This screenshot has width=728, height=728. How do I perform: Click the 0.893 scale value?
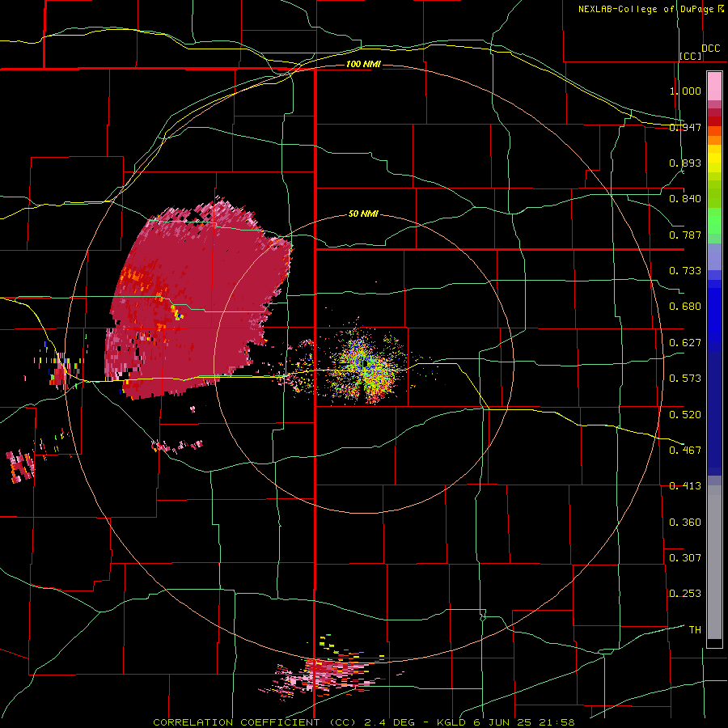tap(685, 163)
